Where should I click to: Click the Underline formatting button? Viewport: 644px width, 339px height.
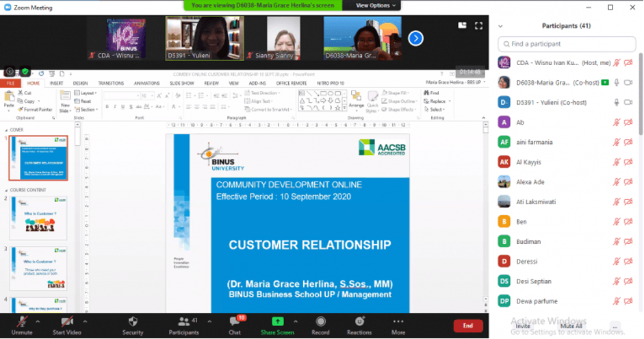[123, 107]
